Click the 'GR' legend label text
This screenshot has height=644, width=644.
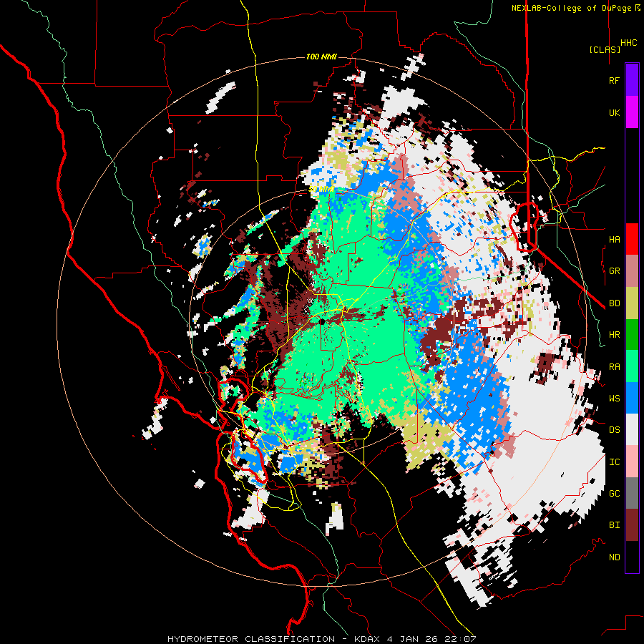point(614,271)
